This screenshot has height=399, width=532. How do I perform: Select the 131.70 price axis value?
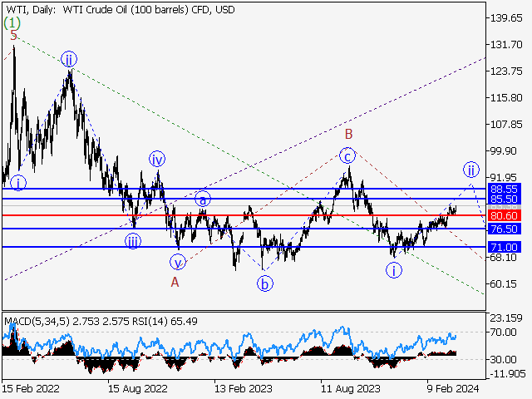coord(506,44)
